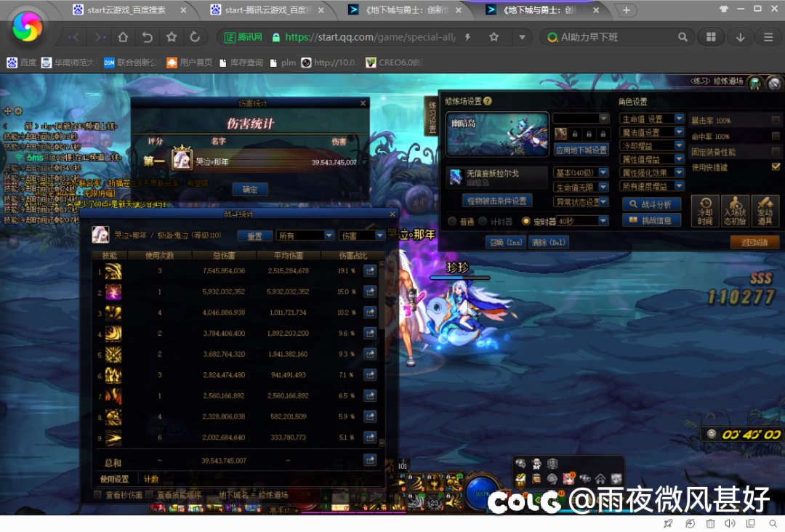
Task: Uncheck the 使用快捷键 checkbox
Action: click(776, 166)
